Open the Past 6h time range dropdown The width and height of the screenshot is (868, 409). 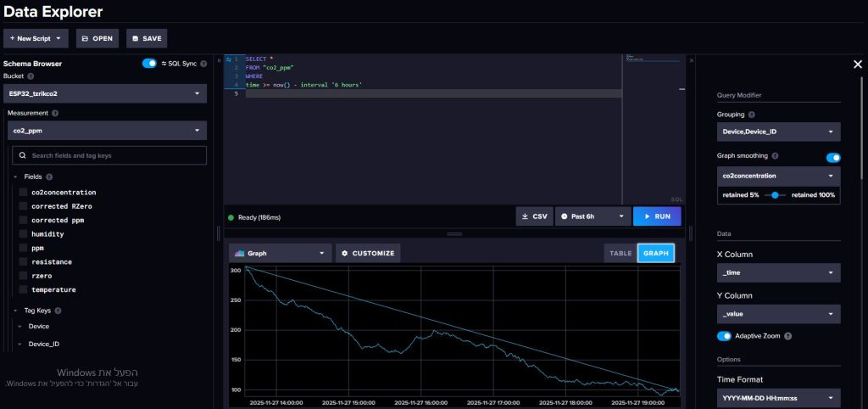click(x=593, y=216)
